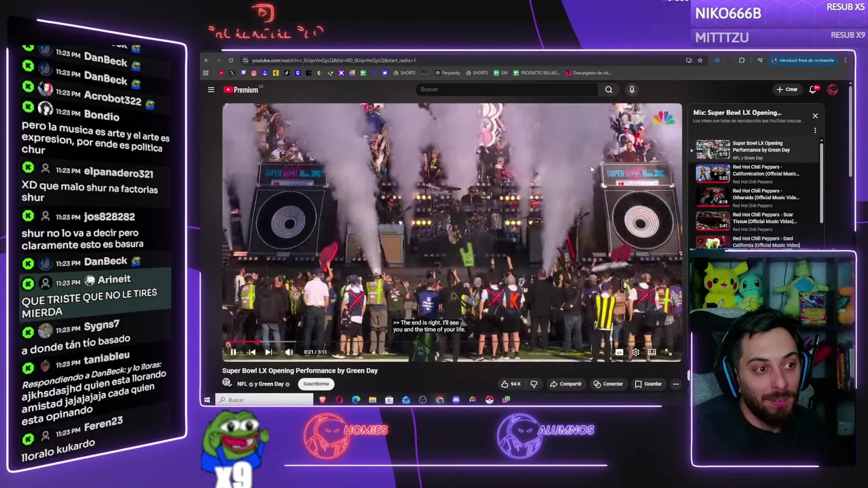Screen dimensions: 868x488
Task: Close the Mix playlist panel
Action: [815, 116]
